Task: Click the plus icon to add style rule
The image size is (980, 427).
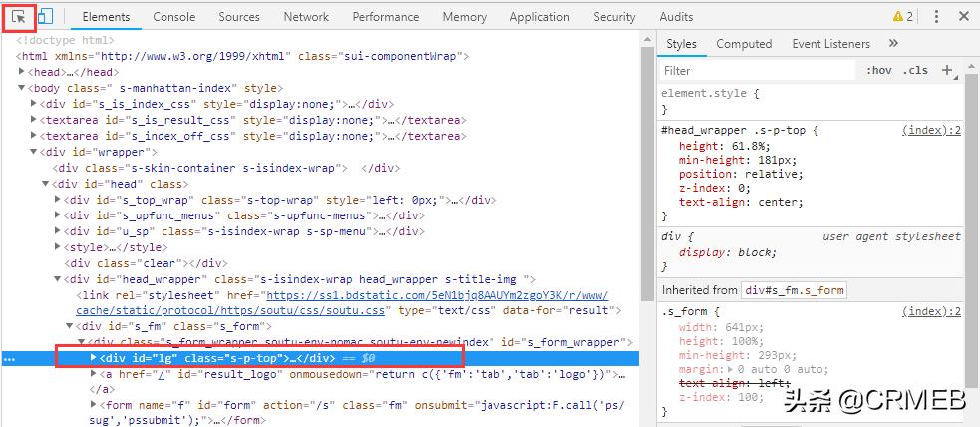Action: (x=947, y=71)
